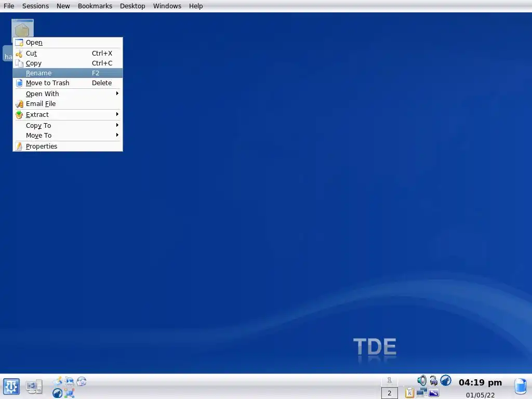
Task: Click the network monitors tray icon
Action: tap(422, 392)
